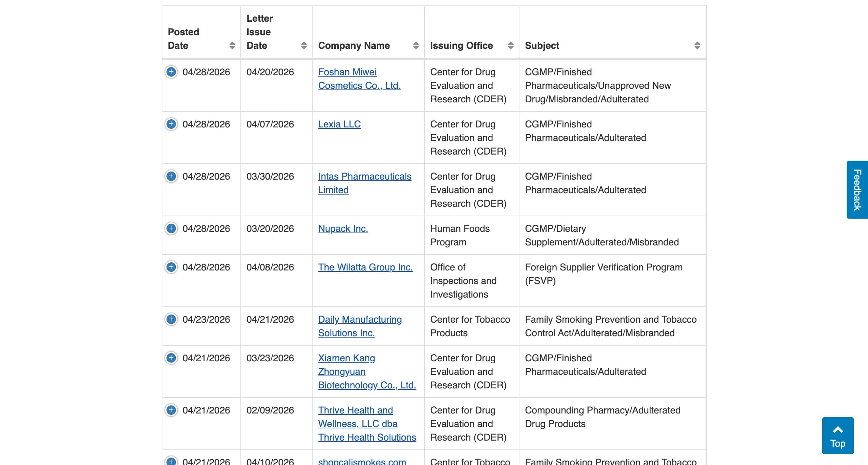
Task: Open Thrive Health and Wellness letter
Action: 367,424
